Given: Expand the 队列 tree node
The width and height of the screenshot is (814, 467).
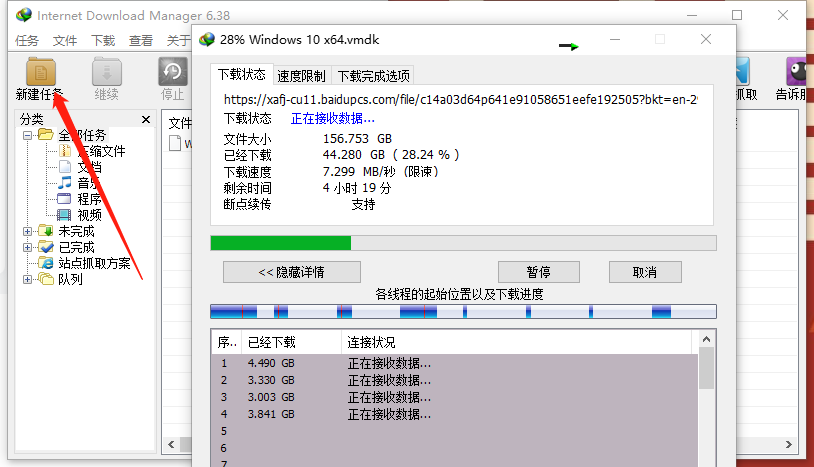Looking at the screenshot, I should [x=28, y=280].
